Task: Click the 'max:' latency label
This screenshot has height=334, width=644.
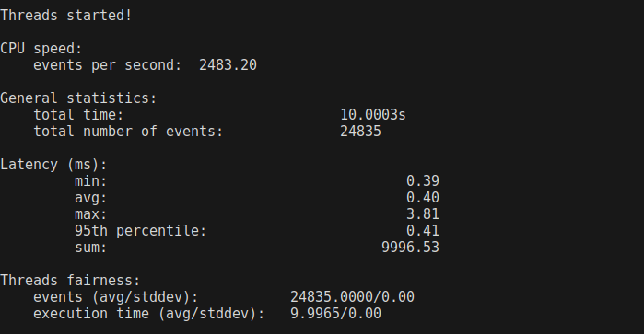Action: coord(91,214)
